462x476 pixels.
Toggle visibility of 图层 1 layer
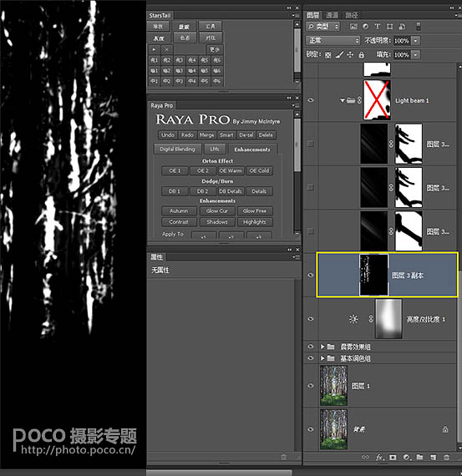tap(311, 386)
